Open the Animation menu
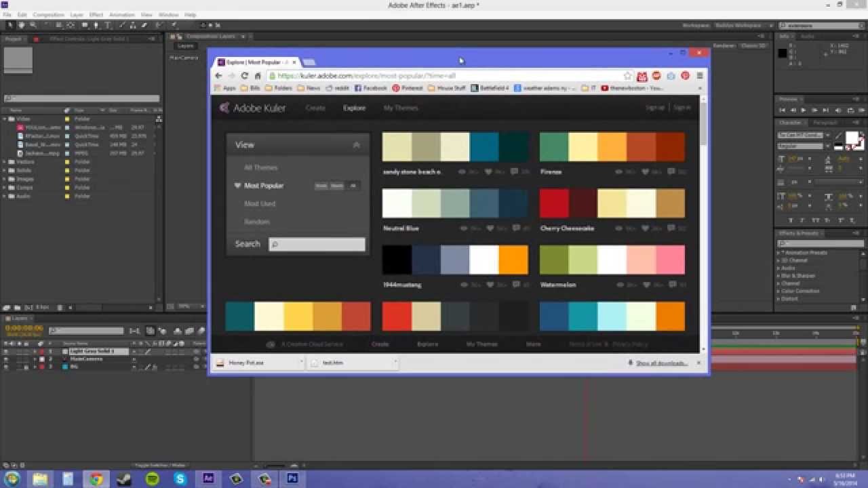The image size is (868, 488). [122, 14]
